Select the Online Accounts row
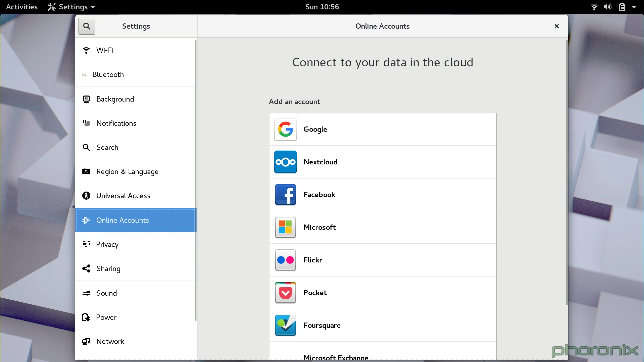 tap(136, 220)
